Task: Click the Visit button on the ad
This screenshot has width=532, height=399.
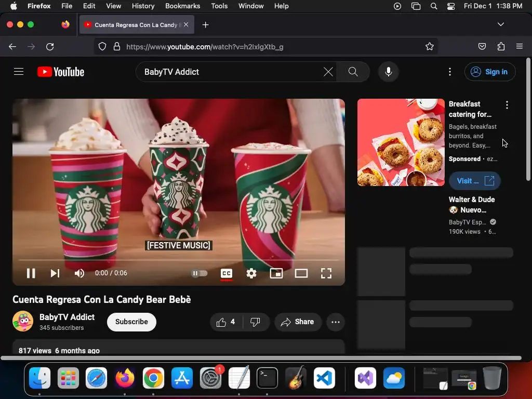Action: [475, 181]
